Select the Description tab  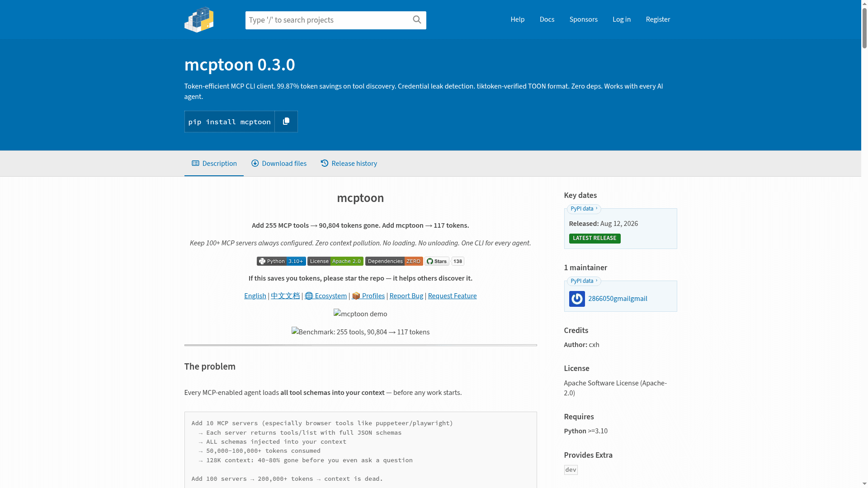pyautogui.click(x=214, y=164)
